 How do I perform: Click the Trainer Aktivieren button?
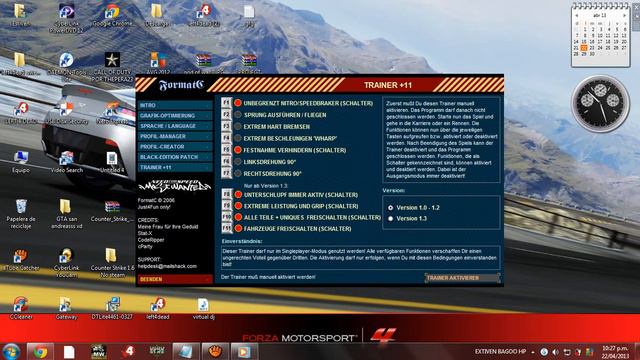[462, 278]
